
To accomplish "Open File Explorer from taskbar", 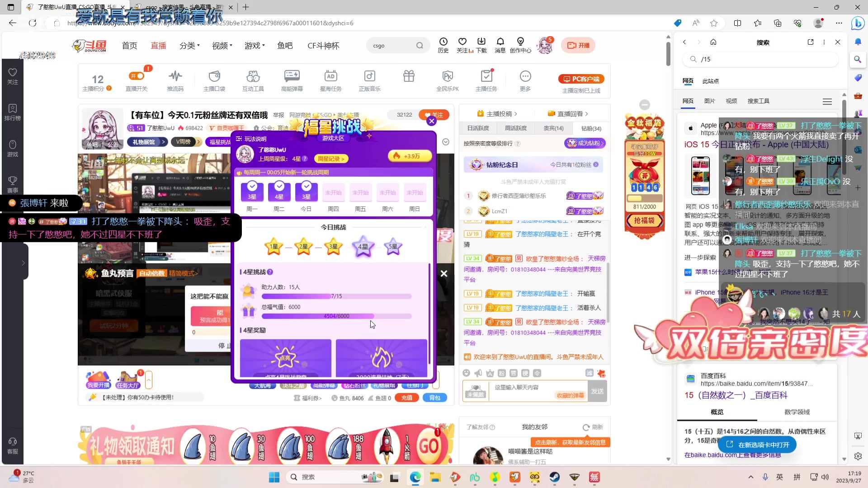I will tap(435, 477).
